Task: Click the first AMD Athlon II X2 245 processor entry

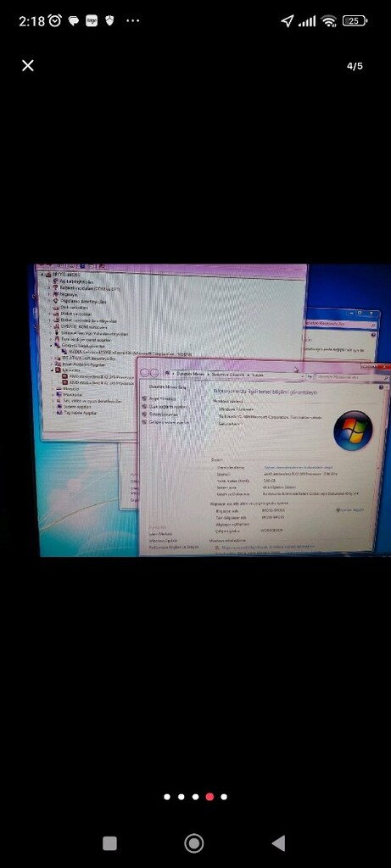Action: pyautogui.click(x=101, y=376)
